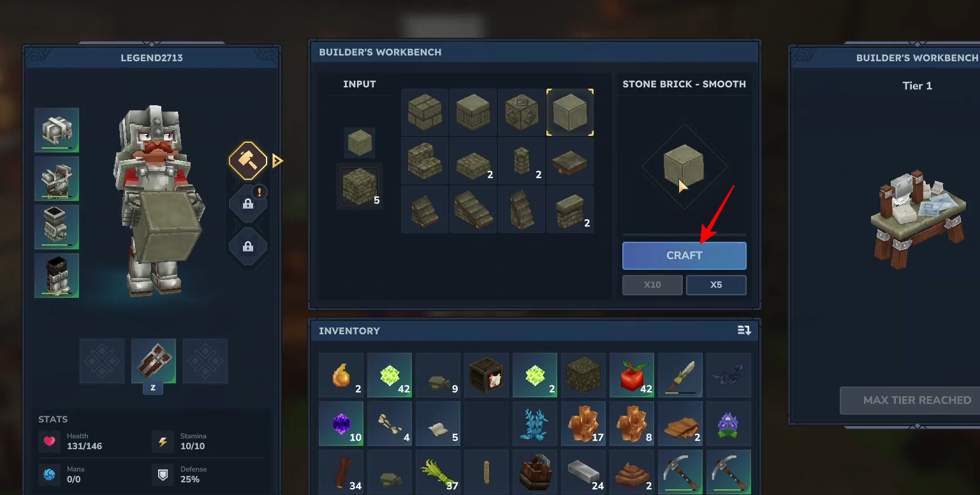Viewport: 980px width, 495px height.
Task: Pick the purple crystal with count 10
Action: [341, 424]
